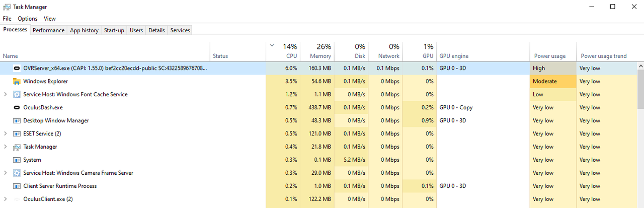644x208 pixels.
Task: Click the Task Manager title bar icon
Action: tap(7, 7)
